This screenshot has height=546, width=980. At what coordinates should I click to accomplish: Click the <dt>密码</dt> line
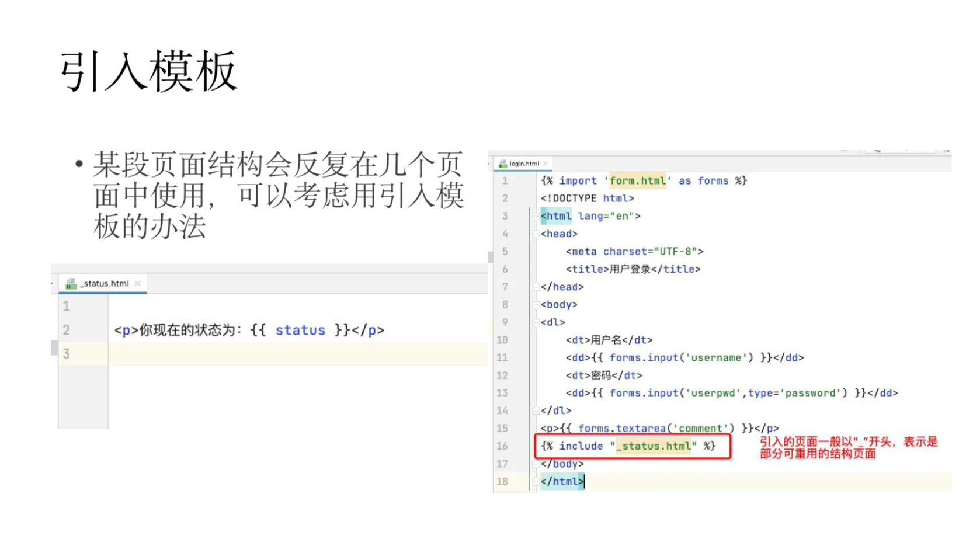point(604,375)
